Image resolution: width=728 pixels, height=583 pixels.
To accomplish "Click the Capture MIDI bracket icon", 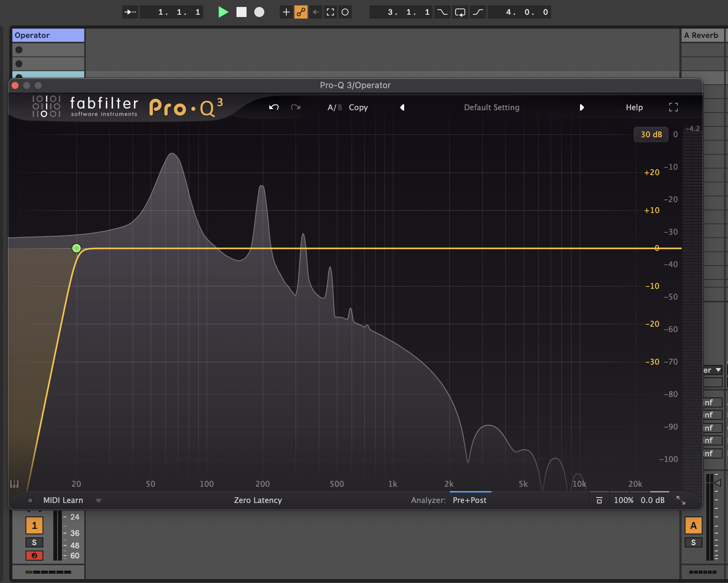I will [x=330, y=12].
